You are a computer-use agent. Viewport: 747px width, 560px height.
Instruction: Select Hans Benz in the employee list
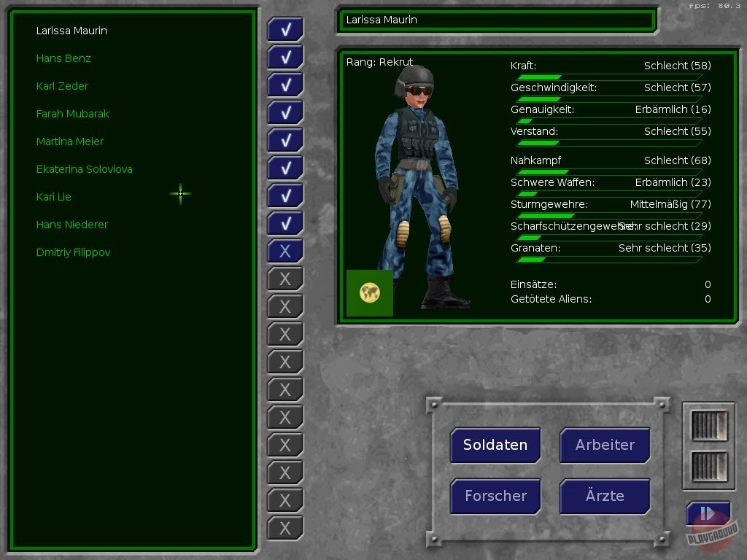[x=63, y=58]
